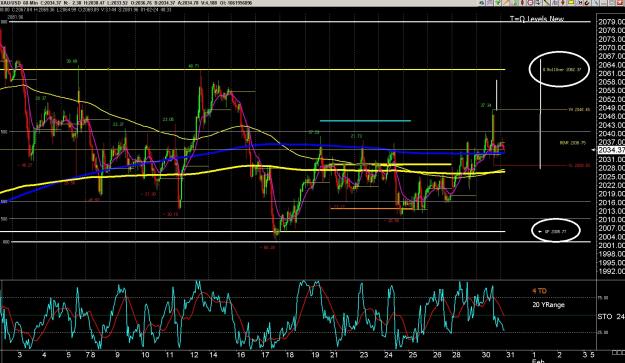Click the circled SF 2008.77 level label
Screen dimensions: 625x363
click(x=555, y=231)
